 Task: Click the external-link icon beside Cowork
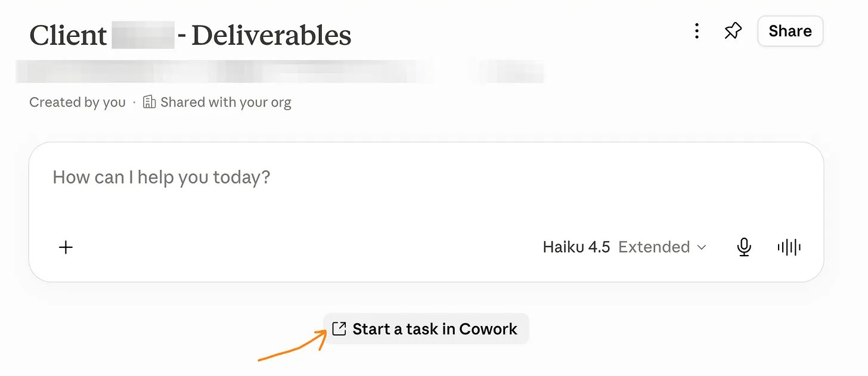coord(339,329)
